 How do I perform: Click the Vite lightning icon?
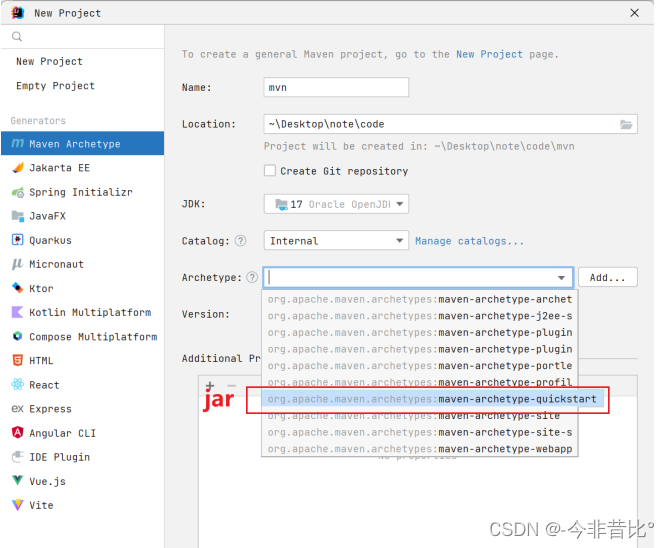17,505
